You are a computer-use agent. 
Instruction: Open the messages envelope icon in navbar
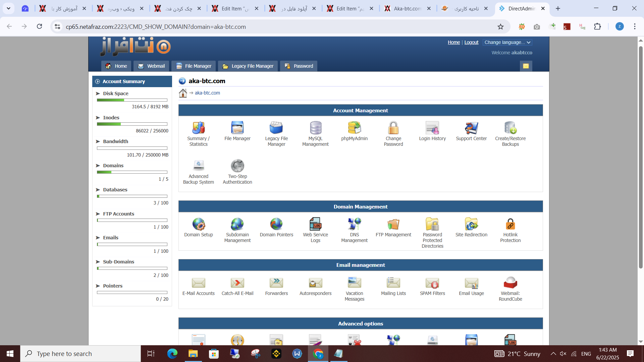[526, 66]
